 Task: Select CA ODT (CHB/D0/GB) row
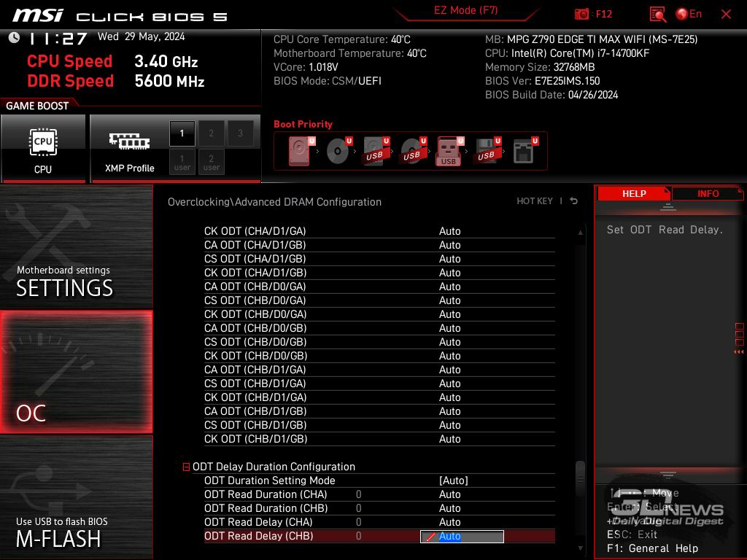[379, 327]
